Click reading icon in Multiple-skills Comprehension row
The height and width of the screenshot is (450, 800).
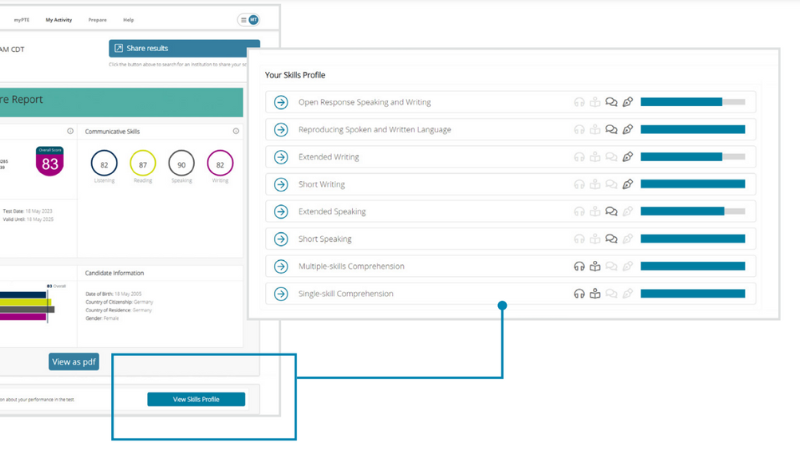coord(595,266)
